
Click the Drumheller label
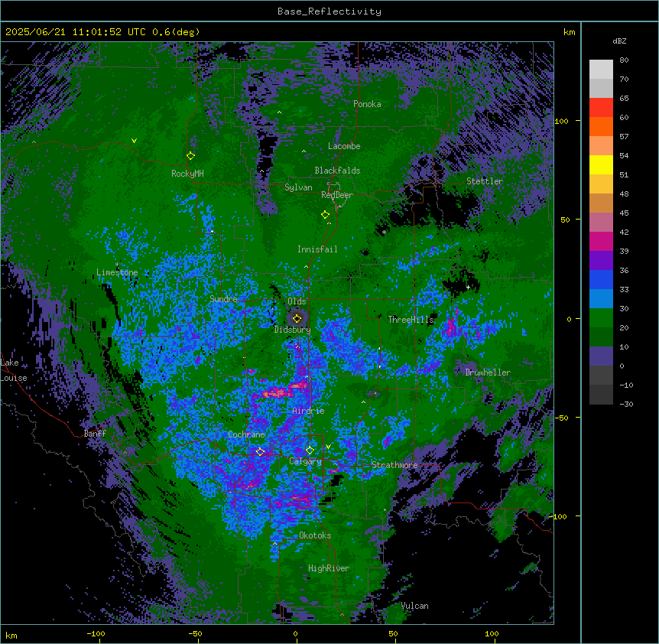point(488,372)
